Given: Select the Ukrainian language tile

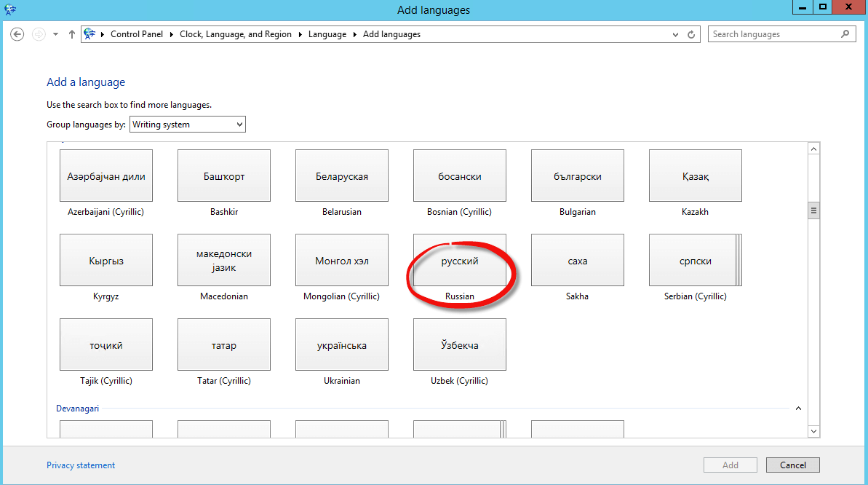Looking at the screenshot, I should click(x=342, y=345).
